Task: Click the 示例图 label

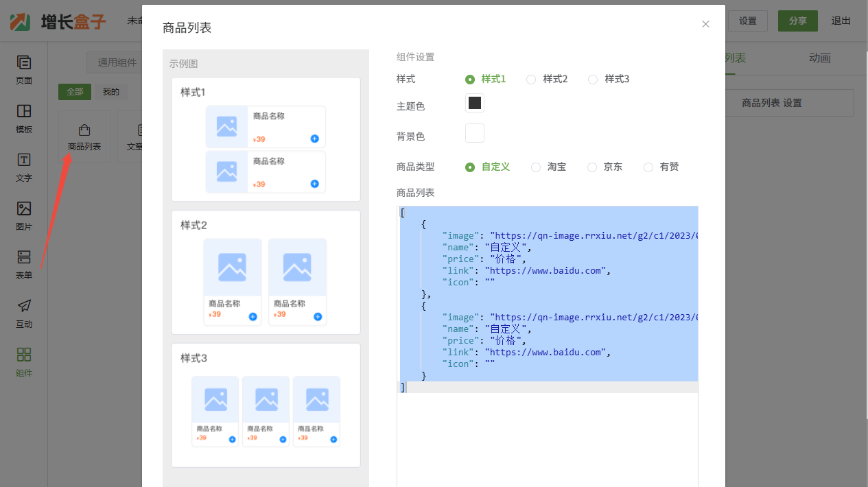Action: click(183, 63)
